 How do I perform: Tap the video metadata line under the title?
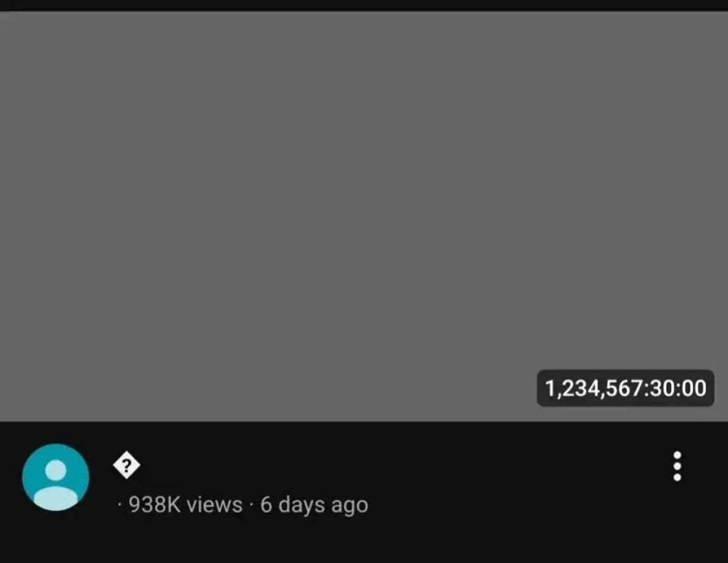tap(243, 505)
